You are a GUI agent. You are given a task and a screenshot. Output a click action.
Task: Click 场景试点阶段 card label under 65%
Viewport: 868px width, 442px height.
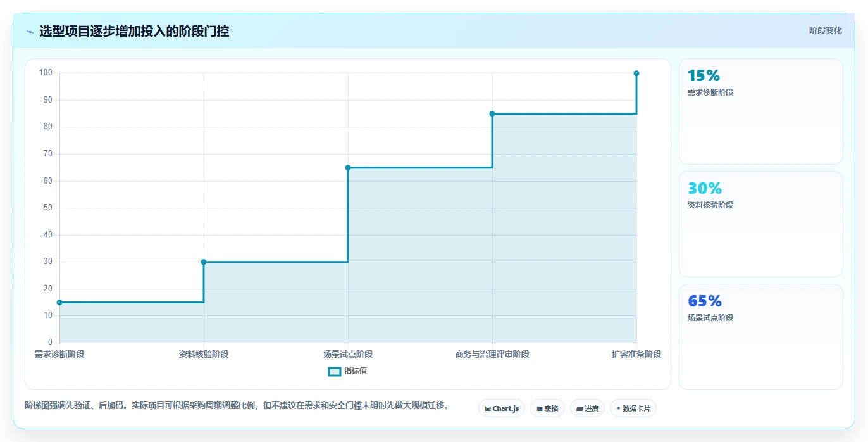(710, 318)
